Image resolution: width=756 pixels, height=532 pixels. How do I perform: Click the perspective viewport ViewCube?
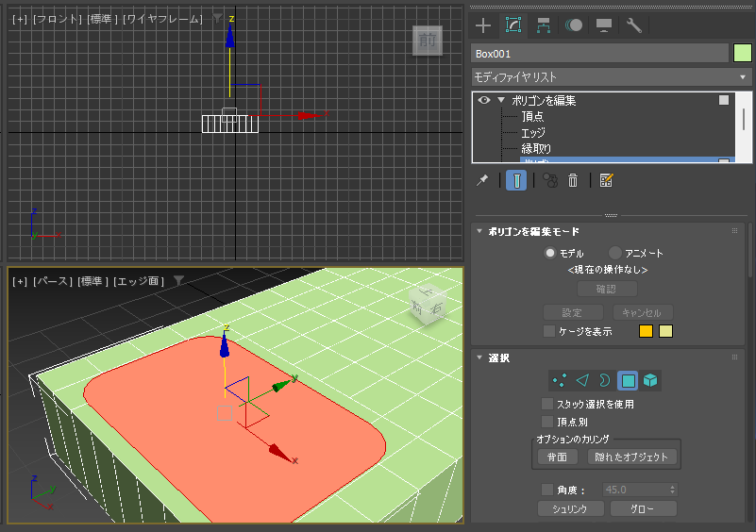point(428,304)
